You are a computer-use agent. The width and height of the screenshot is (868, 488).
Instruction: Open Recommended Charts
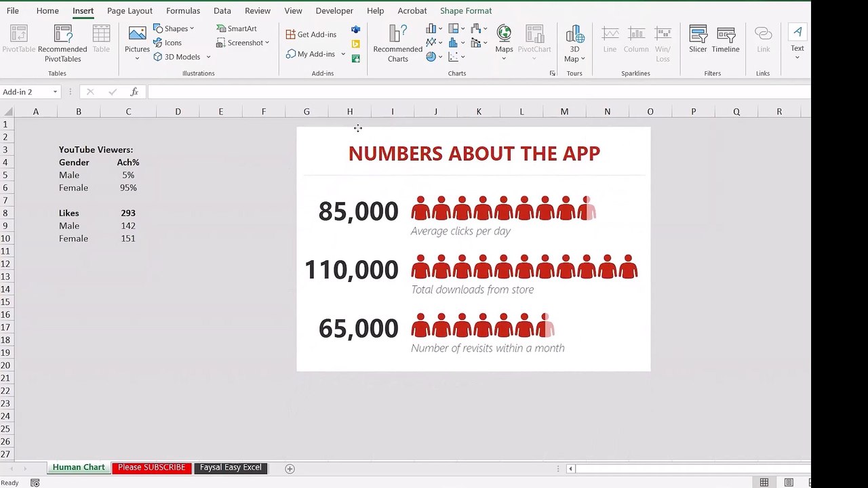tap(398, 44)
